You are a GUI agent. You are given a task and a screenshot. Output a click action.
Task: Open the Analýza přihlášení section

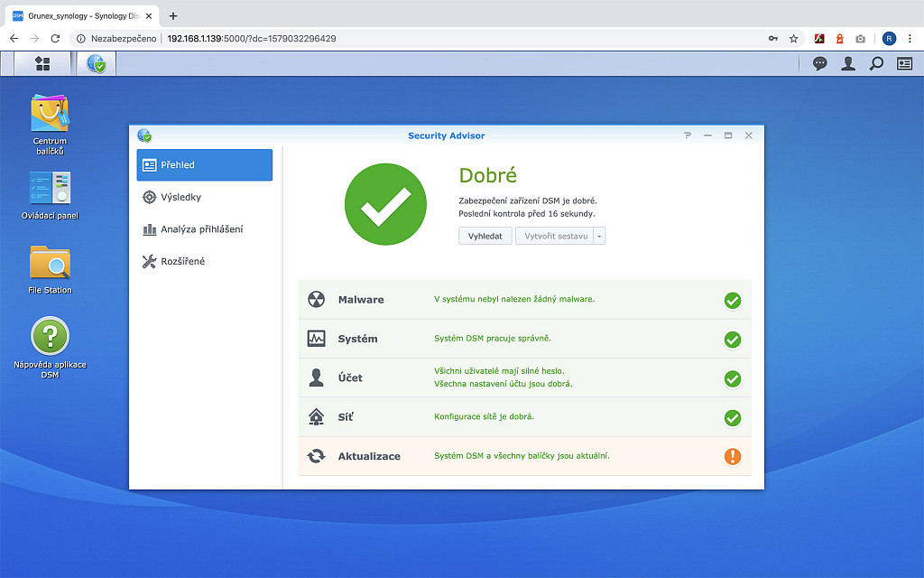[x=204, y=229]
